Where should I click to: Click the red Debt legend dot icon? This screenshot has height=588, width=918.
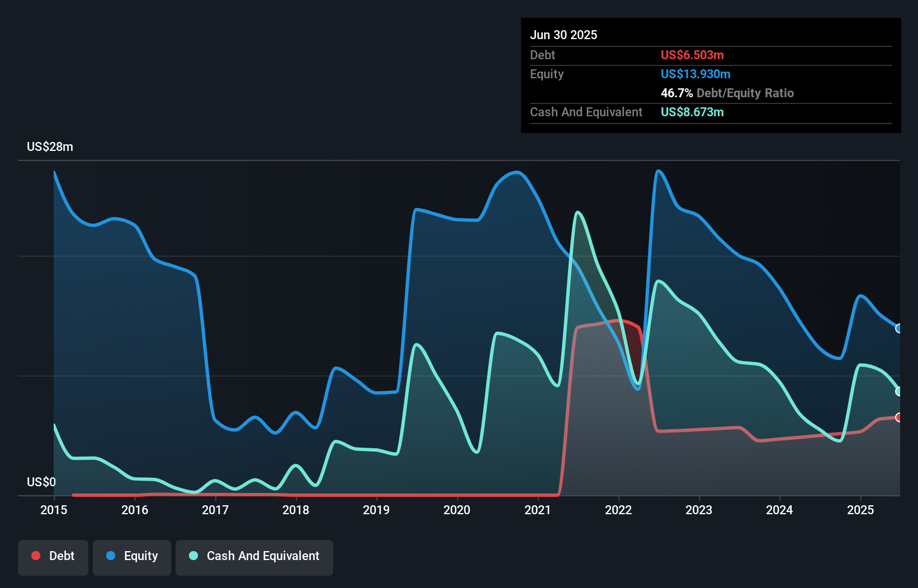(36, 556)
